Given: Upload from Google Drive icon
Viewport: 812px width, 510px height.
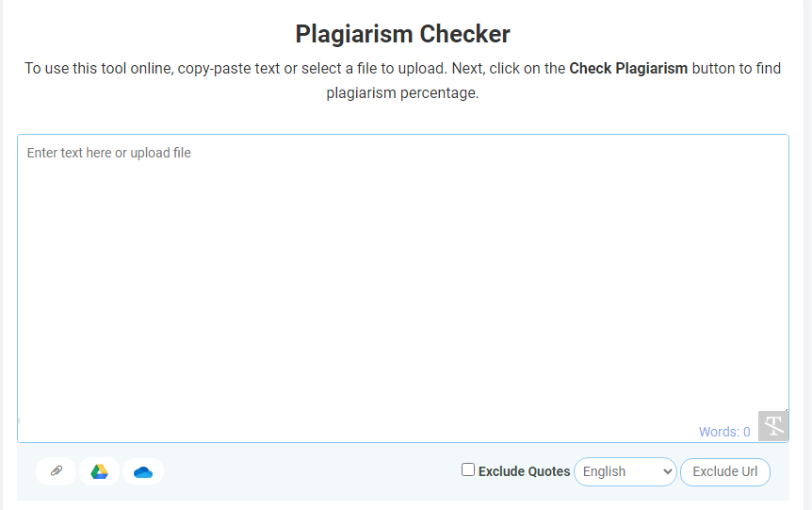Looking at the screenshot, I should tap(99, 471).
